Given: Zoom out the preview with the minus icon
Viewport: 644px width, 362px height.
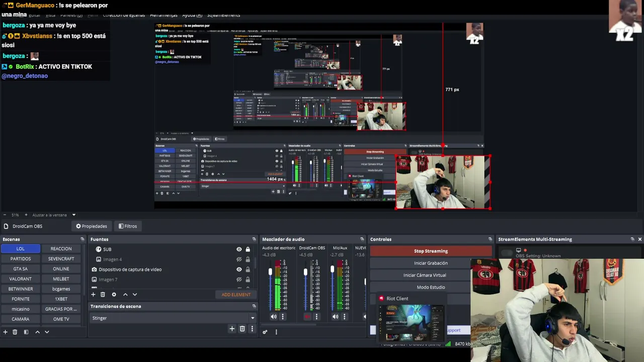Looking at the screenshot, I should point(5,215).
